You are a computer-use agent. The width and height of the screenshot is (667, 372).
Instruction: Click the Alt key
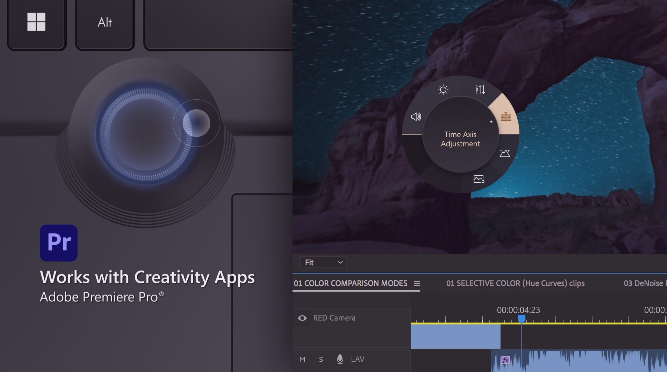coord(105,22)
